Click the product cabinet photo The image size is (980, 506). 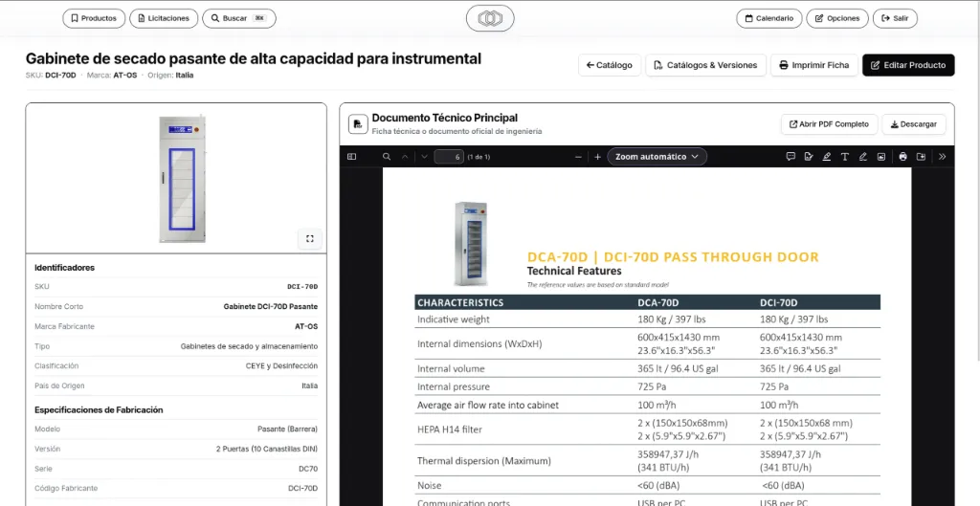point(182,179)
